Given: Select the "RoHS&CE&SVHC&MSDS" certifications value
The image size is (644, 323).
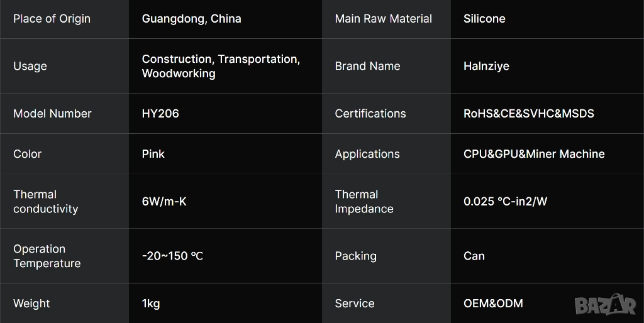Looking at the screenshot, I should [x=528, y=114].
